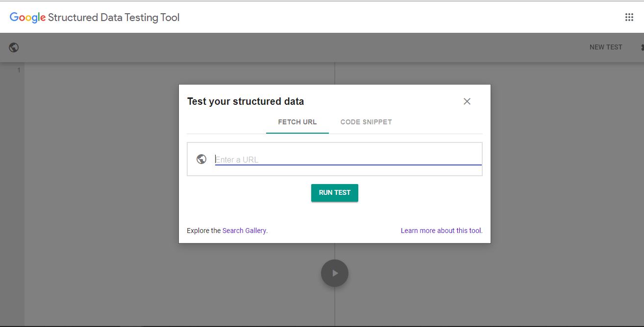Image resolution: width=644 pixels, height=327 pixels.
Task: Click the globe icon beside the URL field
Action: (x=201, y=159)
